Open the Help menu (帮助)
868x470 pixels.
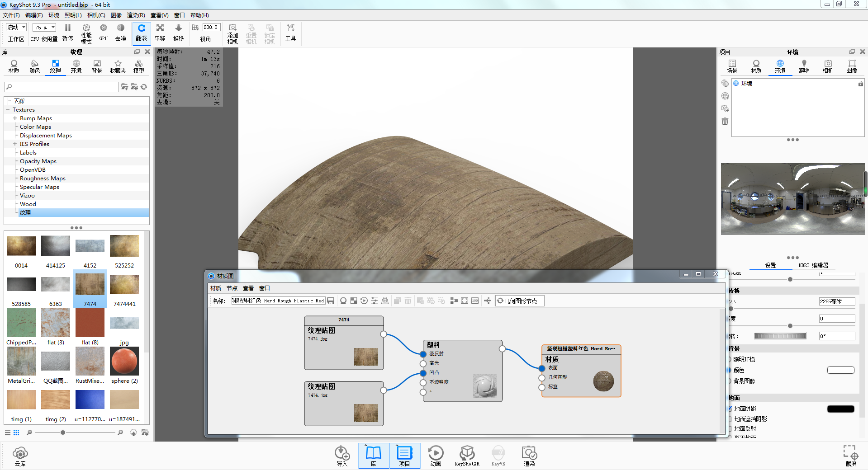tap(199, 15)
